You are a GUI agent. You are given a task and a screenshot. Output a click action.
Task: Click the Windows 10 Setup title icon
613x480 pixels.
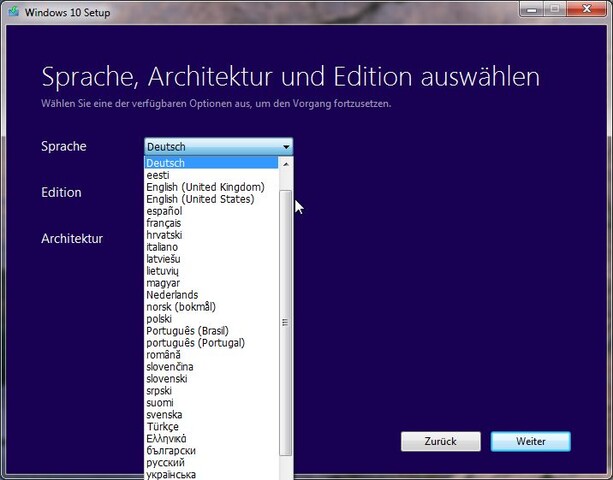14,11
